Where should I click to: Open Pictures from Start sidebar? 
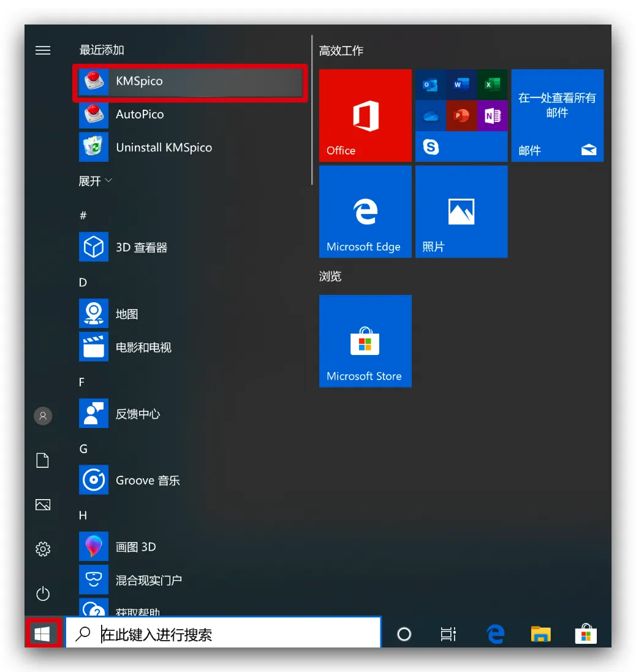click(43, 505)
